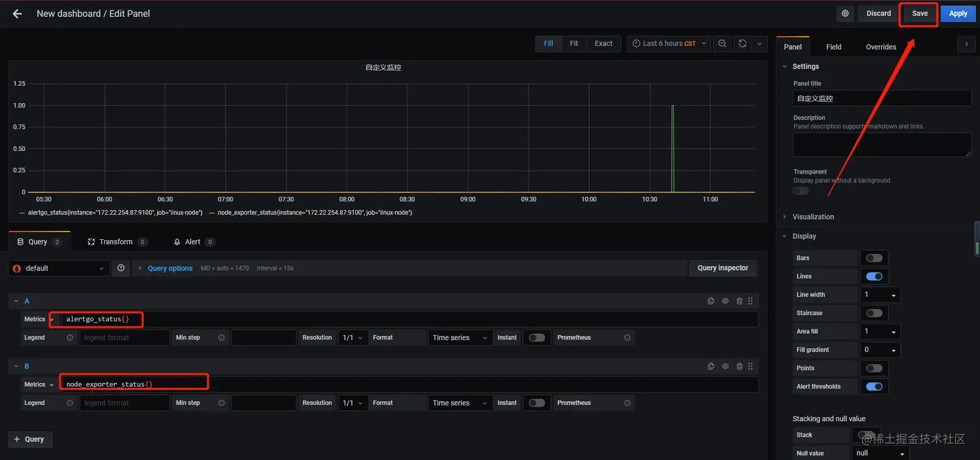Open dashboard settings gear icon
The height and width of the screenshot is (460, 980).
pos(845,13)
